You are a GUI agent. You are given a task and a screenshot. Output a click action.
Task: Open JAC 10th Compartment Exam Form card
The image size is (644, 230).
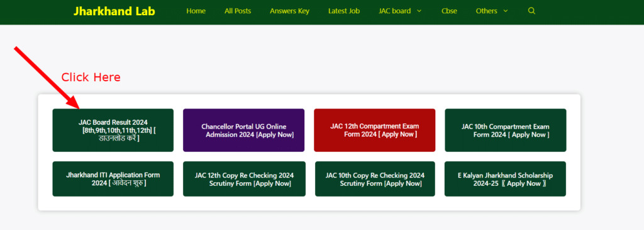(x=506, y=130)
